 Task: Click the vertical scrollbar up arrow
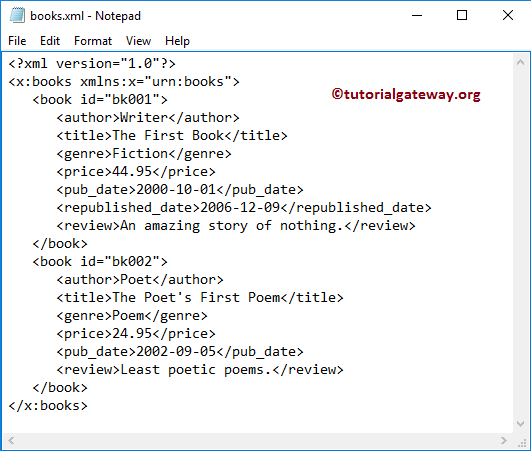click(x=521, y=62)
